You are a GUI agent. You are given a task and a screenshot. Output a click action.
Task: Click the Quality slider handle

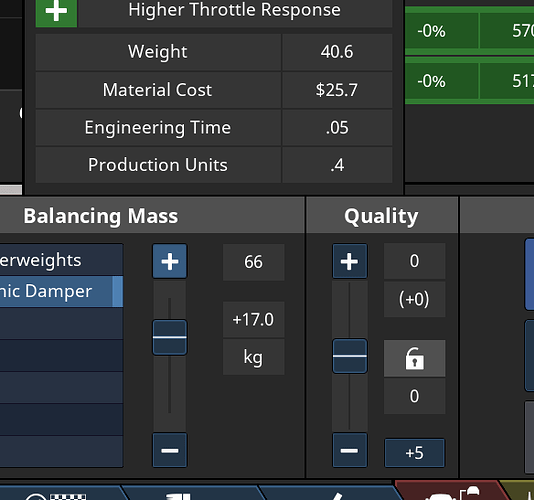[350, 356]
